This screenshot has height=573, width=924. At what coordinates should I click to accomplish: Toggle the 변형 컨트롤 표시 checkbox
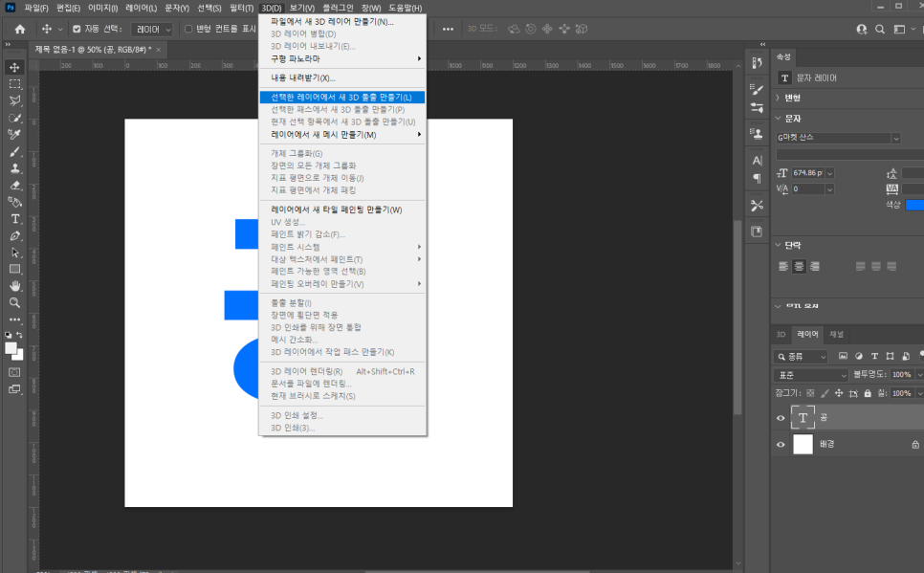188,29
